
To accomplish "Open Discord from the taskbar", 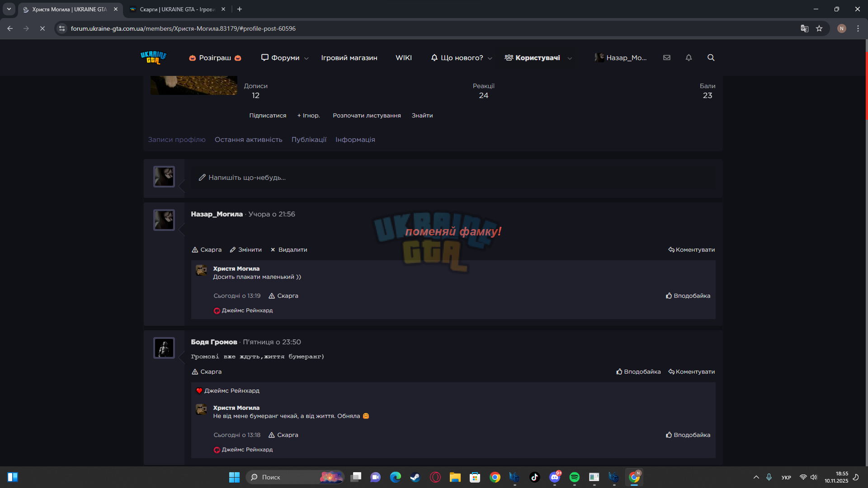I will [555, 477].
